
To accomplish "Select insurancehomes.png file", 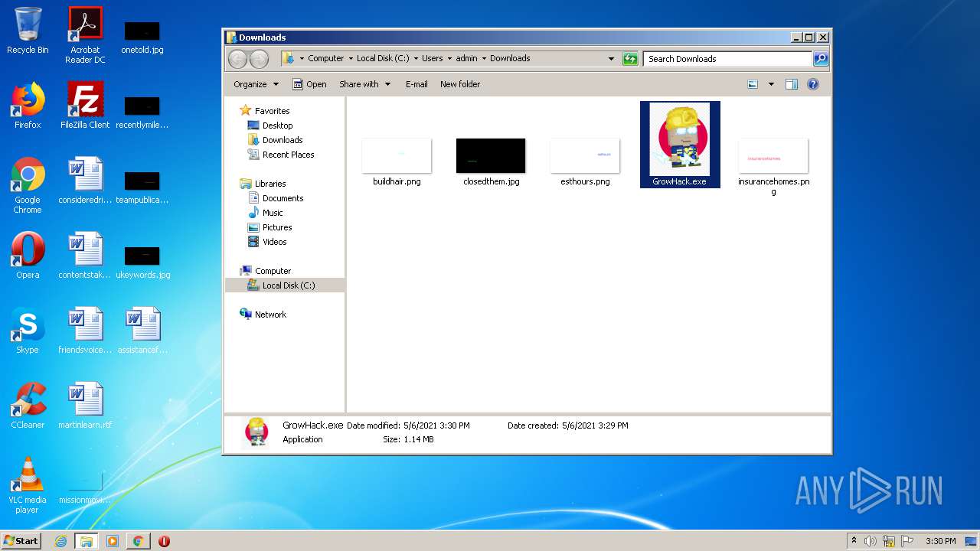I will pyautogui.click(x=773, y=167).
